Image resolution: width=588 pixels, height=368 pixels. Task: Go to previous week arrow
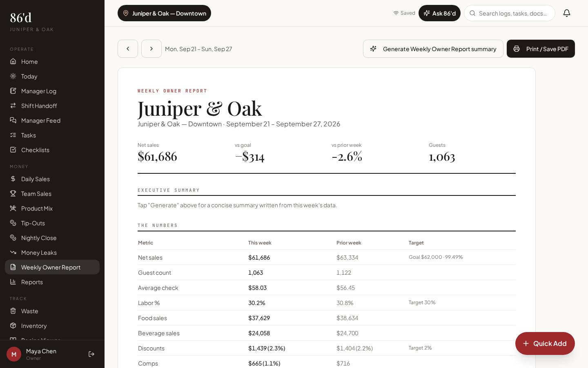point(128,49)
